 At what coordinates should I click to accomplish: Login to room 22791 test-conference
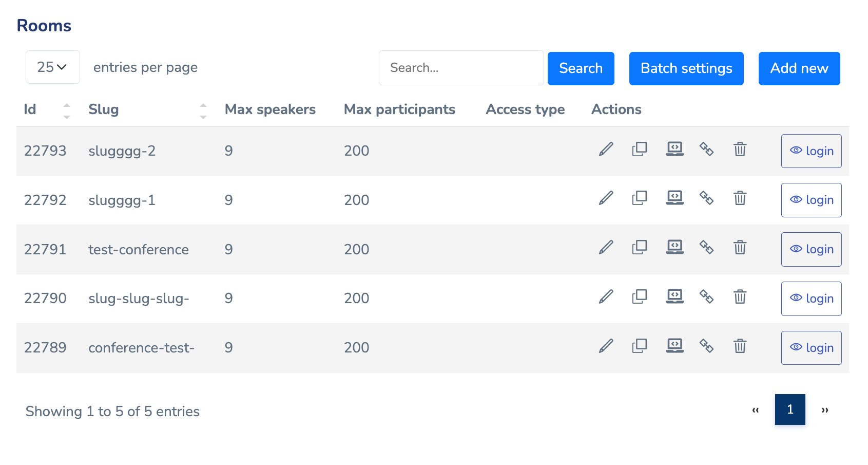tap(812, 249)
